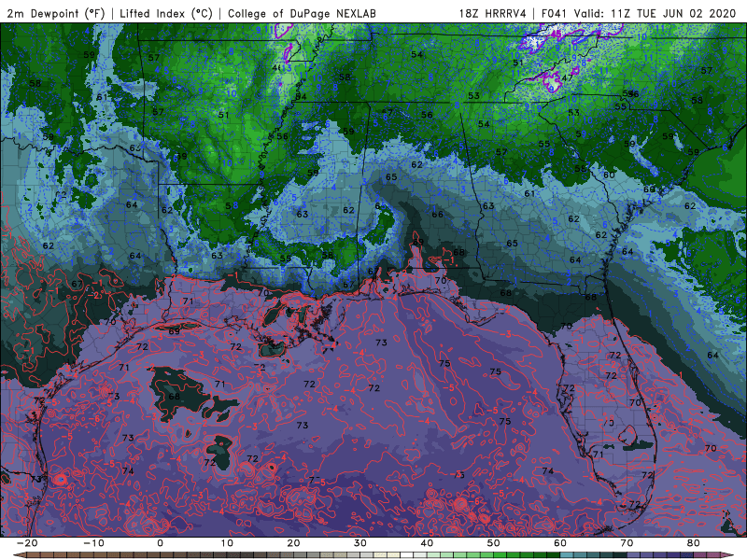The width and height of the screenshot is (747, 560).
Task: Click the '-10' color scale label
Action: (x=93, y=543)
